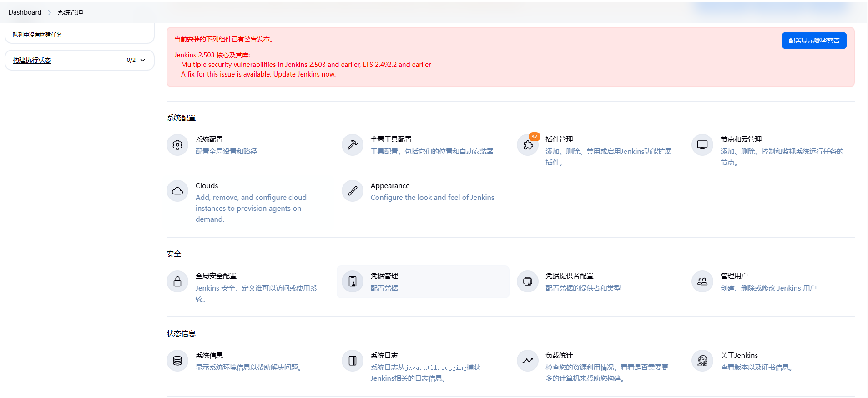This screenshot has width=868, height=398.
Task: Open 系统日志 title link
Action: coord(384,355)
